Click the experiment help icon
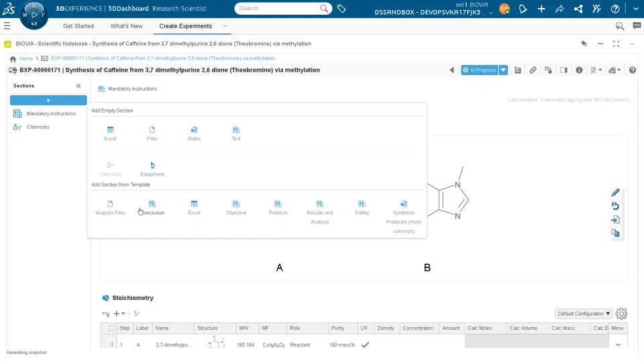The width and height of the screenshot is (644, 362). (633, 70)
